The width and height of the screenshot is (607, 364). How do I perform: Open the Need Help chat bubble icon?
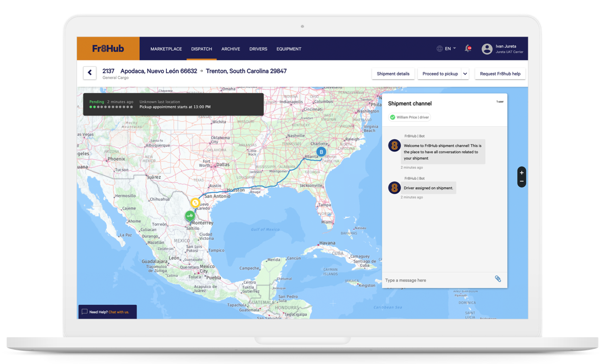[84, 312]
